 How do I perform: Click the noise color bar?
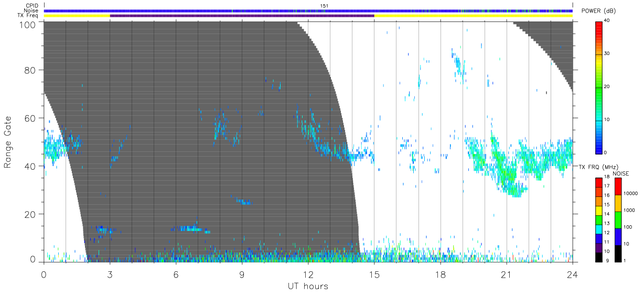click(x=618, y=219)
